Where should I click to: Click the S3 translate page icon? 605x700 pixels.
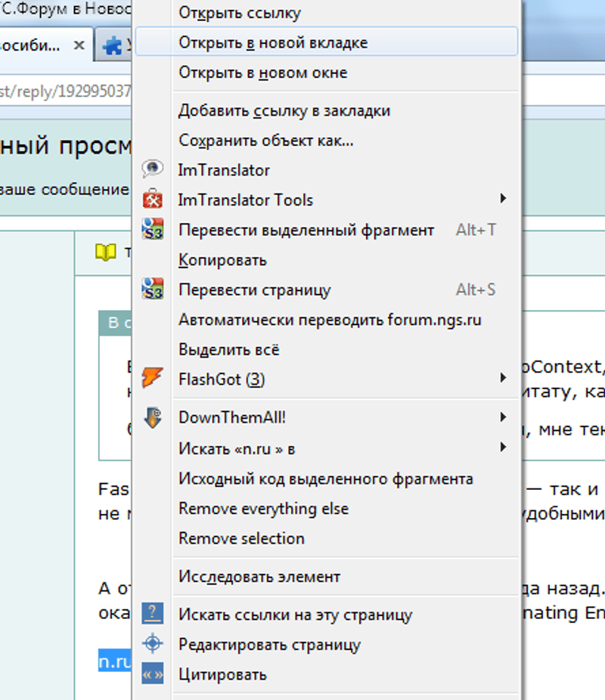point(153,290)
